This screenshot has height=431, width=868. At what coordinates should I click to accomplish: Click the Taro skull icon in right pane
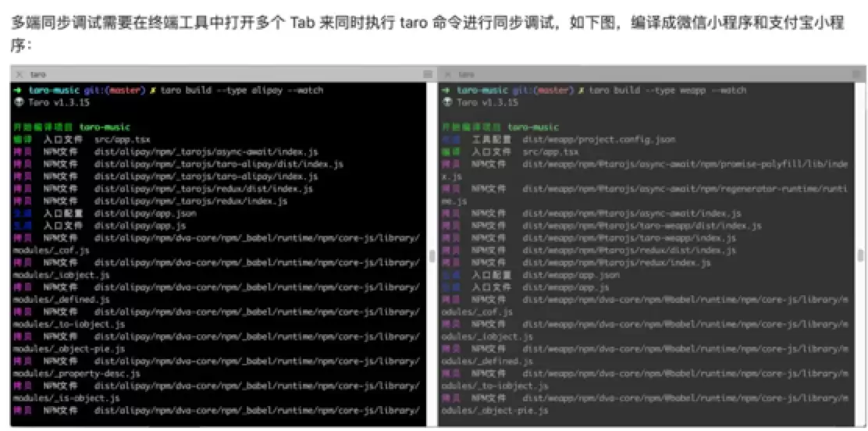(x=446, y=102)
